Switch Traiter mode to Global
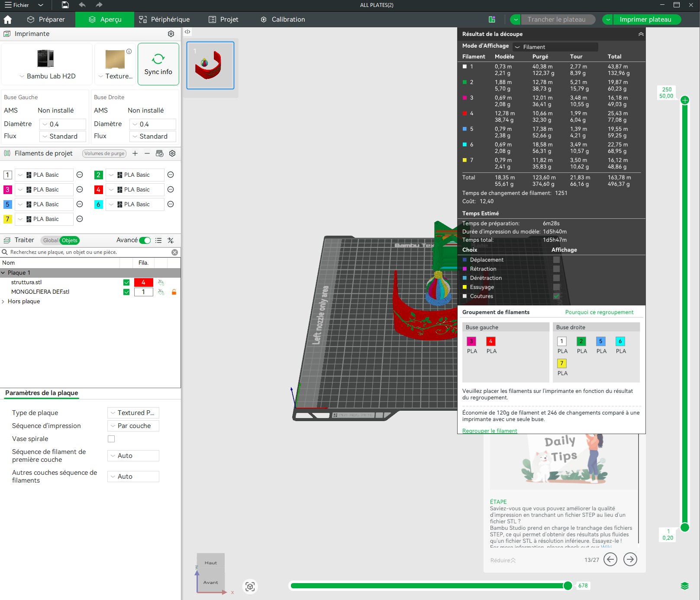The image size is (700, 600). click(x=50, y=240)
